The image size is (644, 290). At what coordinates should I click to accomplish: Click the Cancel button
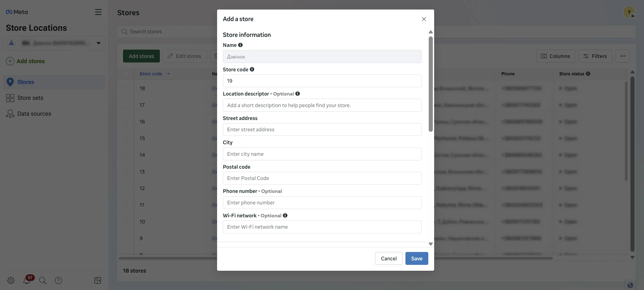coord(389,259)
